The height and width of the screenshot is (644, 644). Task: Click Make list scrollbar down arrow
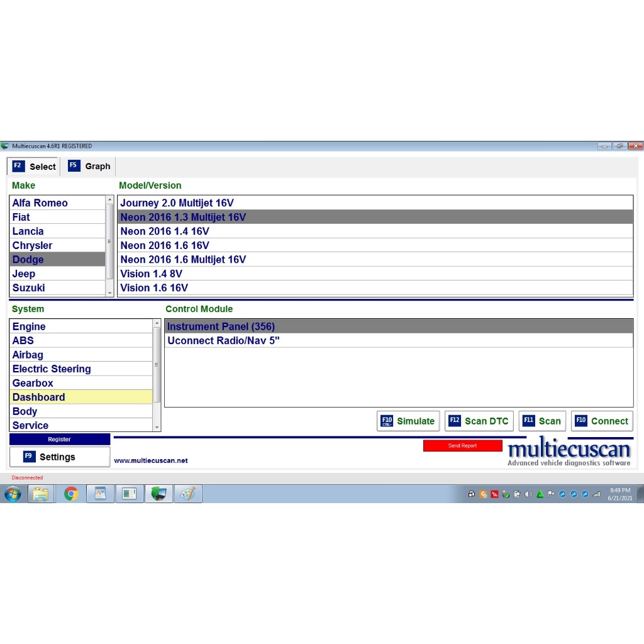109,292
